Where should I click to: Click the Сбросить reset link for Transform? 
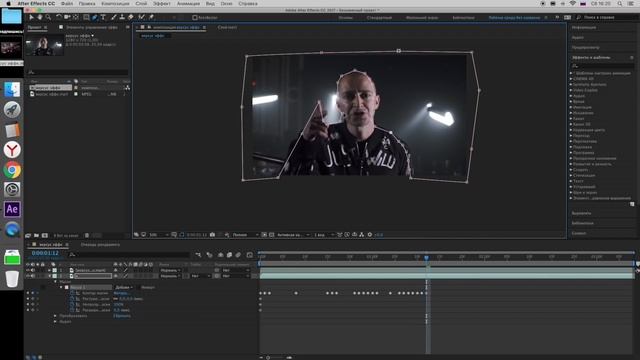(122, 316)
